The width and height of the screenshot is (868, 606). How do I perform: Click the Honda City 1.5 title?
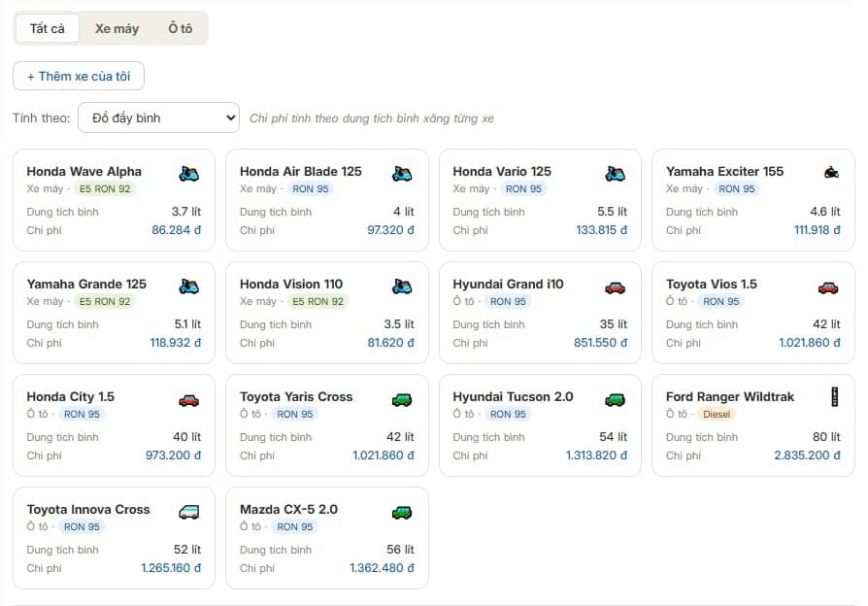pos(70,396)
